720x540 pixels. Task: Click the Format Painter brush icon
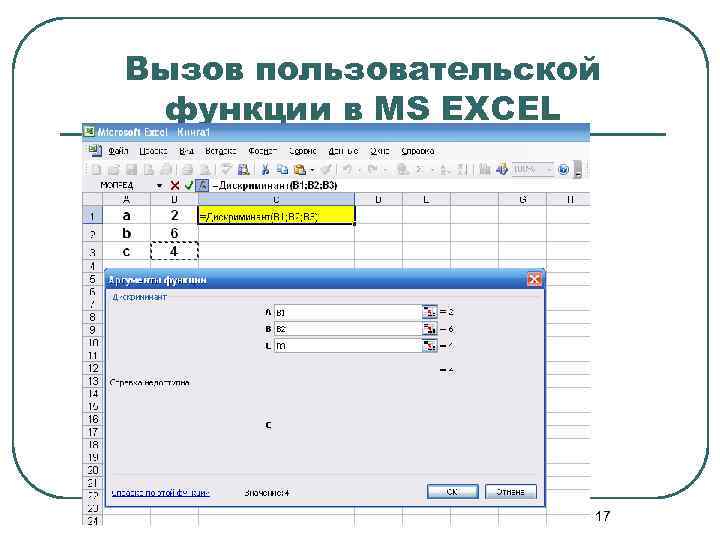point(326,170)
